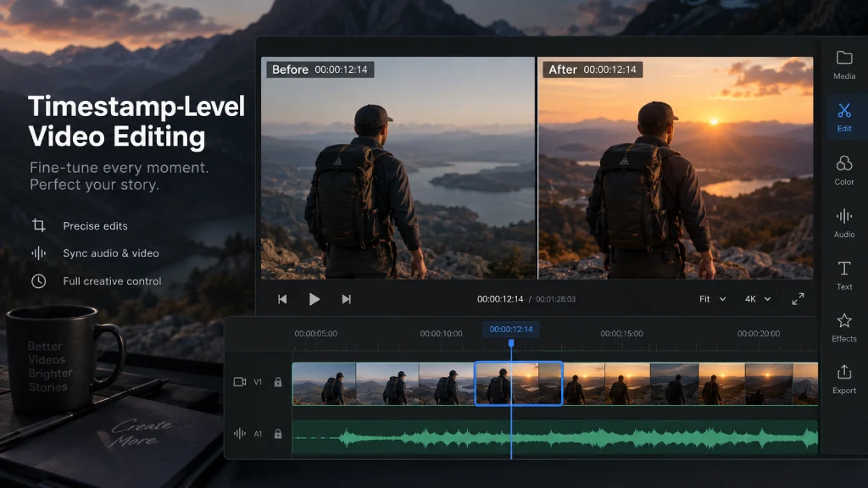Open the Media panel
The image size is (868, 488).
[x=843, y=65]
